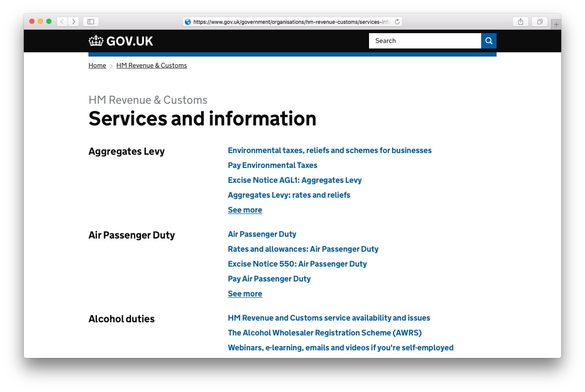Open Excise Notice 550: Air Passenger Duty

pos(297,264)
